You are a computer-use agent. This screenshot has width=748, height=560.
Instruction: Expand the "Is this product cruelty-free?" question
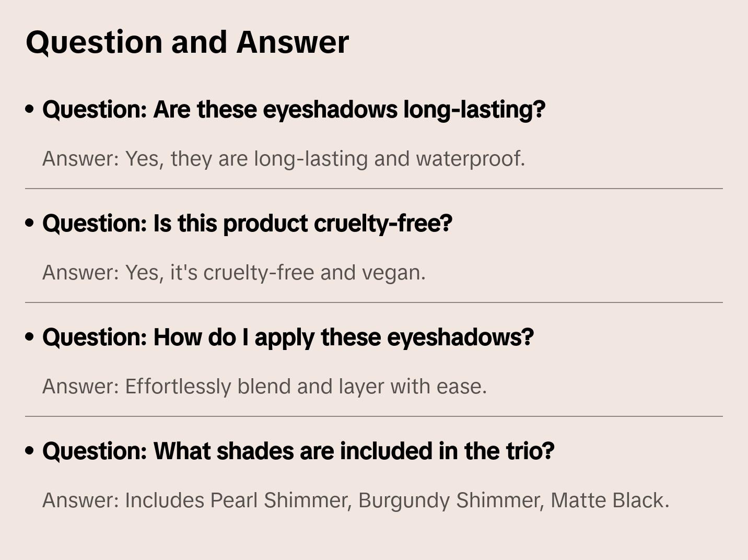tap(247, 224)
